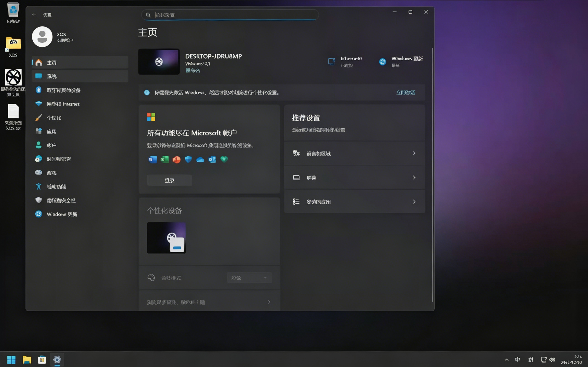
Task: Click the 游戏 controller icon
Action: (39, 173)
